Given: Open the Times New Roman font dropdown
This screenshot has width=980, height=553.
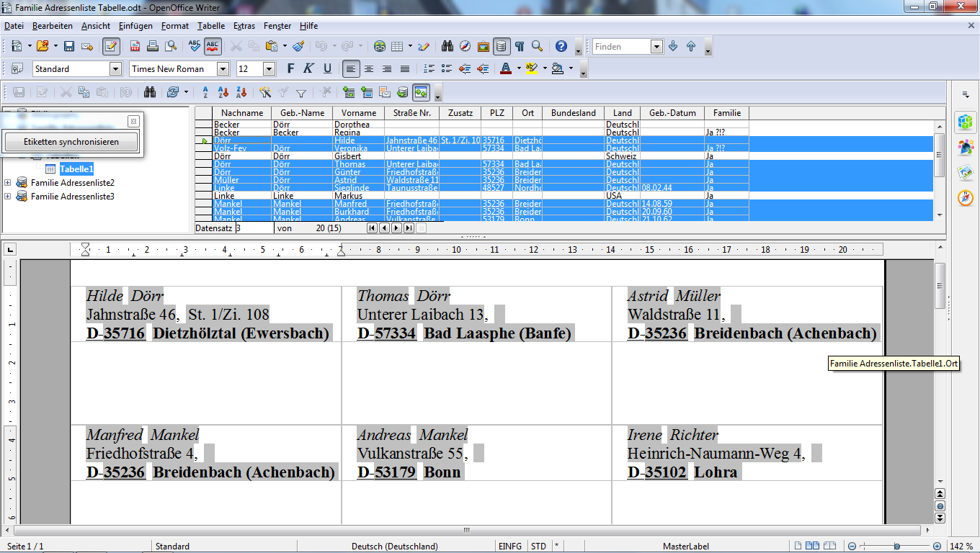Looking at the screenshot, I should click(223, 69).
